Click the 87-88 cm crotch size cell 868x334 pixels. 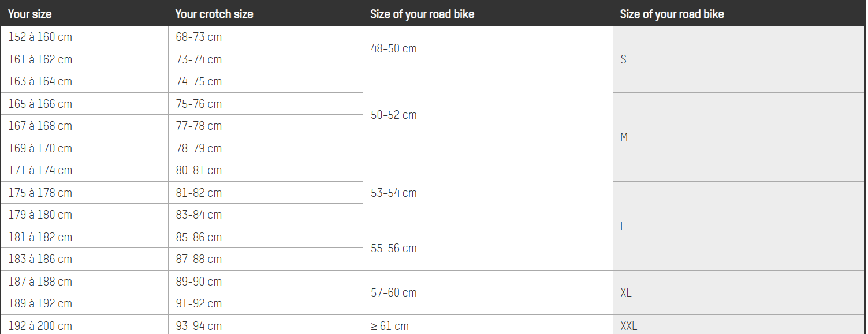coord(199,259)
